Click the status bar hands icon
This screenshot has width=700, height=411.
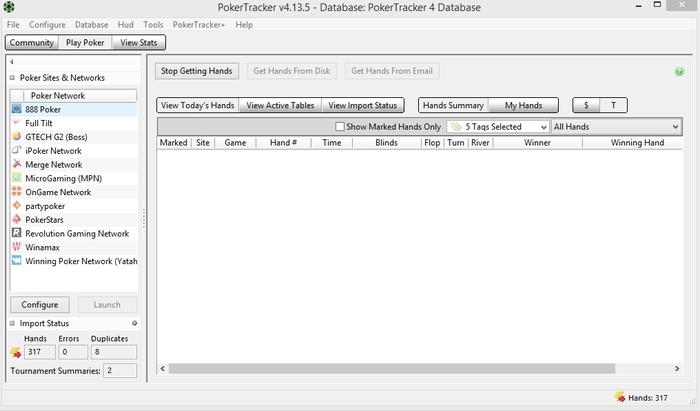click(620, 397)
